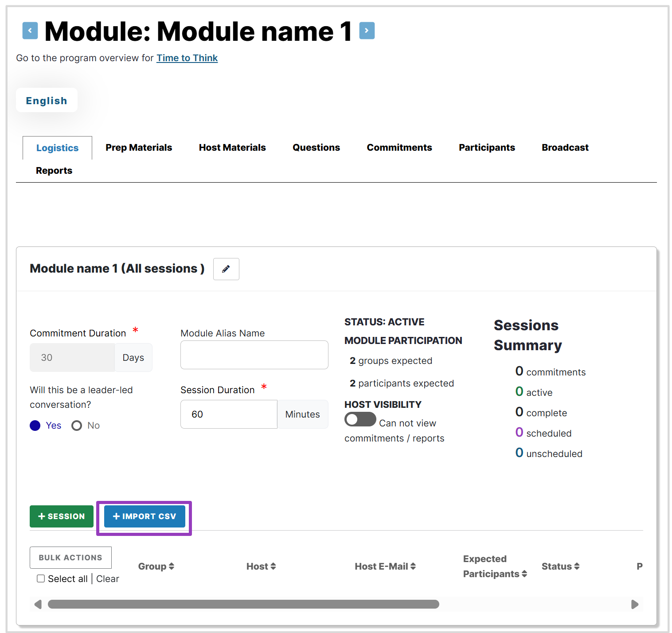This screenshot has height=633, width=672.
Task: Sort table by Group column
Action: coord(156,566)
